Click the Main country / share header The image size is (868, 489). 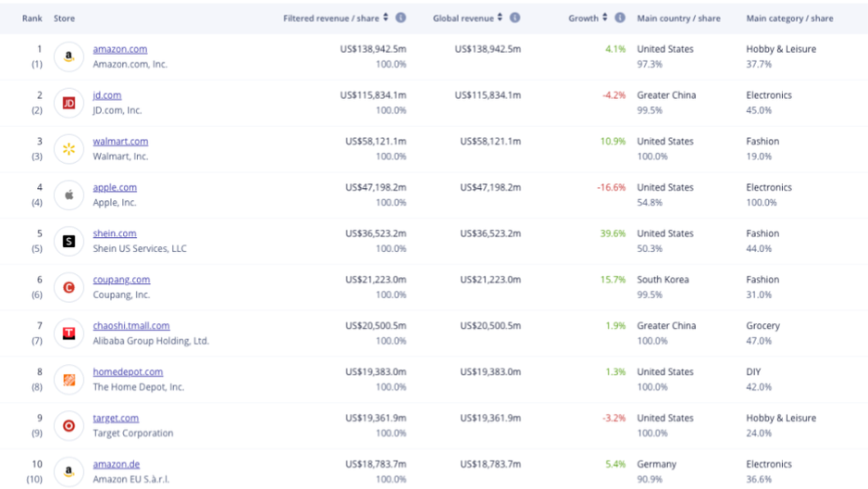(678, 19)
